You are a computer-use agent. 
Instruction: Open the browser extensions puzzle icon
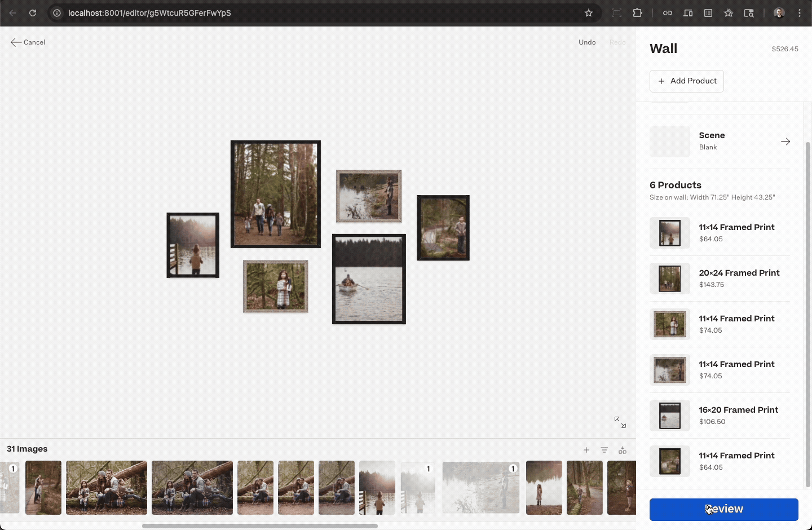click(x=637, y=13)
